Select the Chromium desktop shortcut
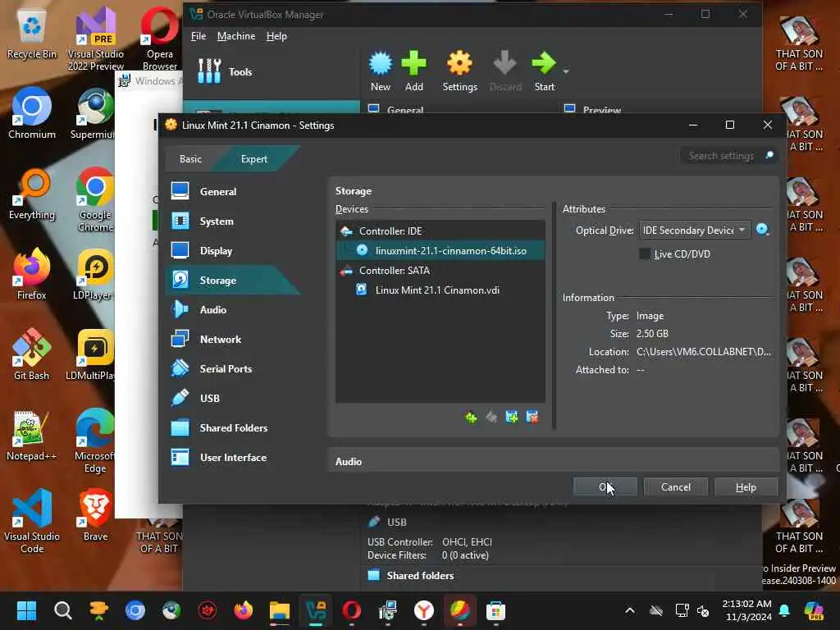The height and width of the screenshot is (630, 840). coord(32,113)
